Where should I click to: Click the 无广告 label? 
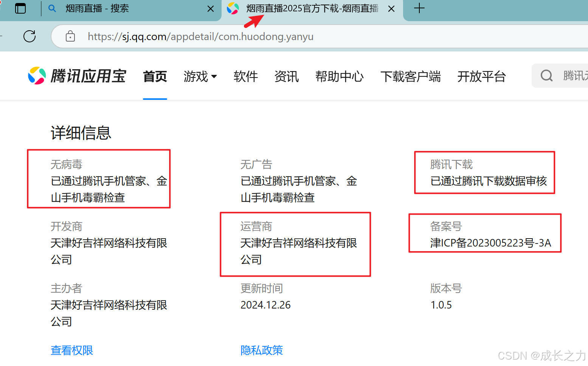[x=256, y=164]
